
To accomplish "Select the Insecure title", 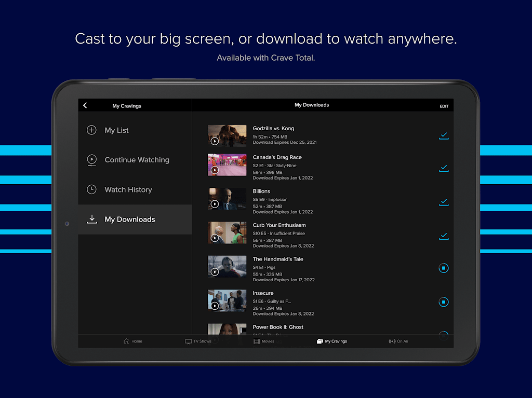I will (263, 293).
